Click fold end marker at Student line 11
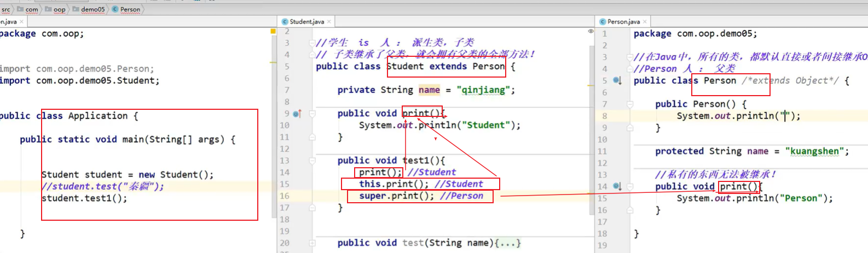Viewport: 868px width, 253px height. 312,137
